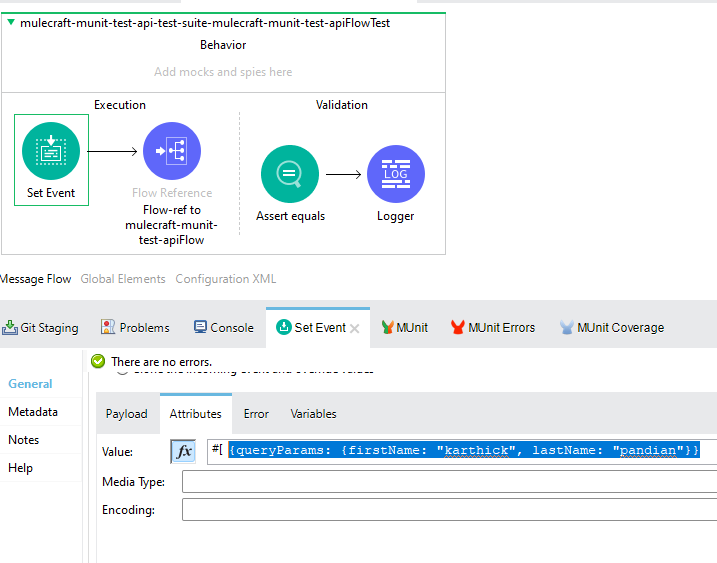Viewport: 717px width, 563px height.
Task: Open the MUnit view tab
Action: click(x=404, y=327)
